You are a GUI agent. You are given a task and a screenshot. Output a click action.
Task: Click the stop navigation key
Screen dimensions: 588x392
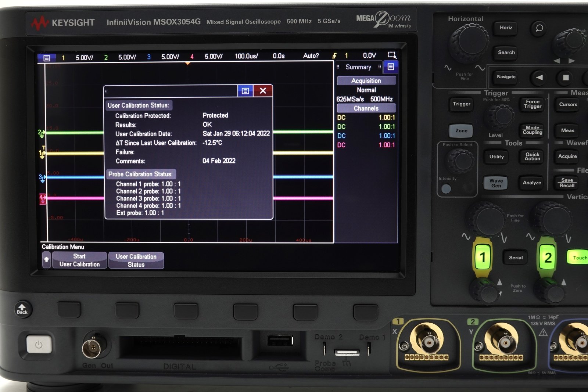point(566,78)
